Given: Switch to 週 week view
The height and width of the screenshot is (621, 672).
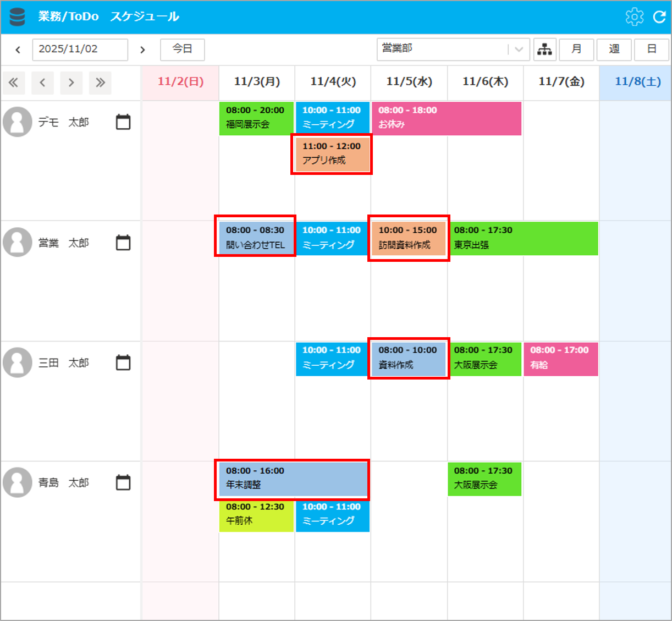Looking at the screenshot, I should (x=614, y=50).
